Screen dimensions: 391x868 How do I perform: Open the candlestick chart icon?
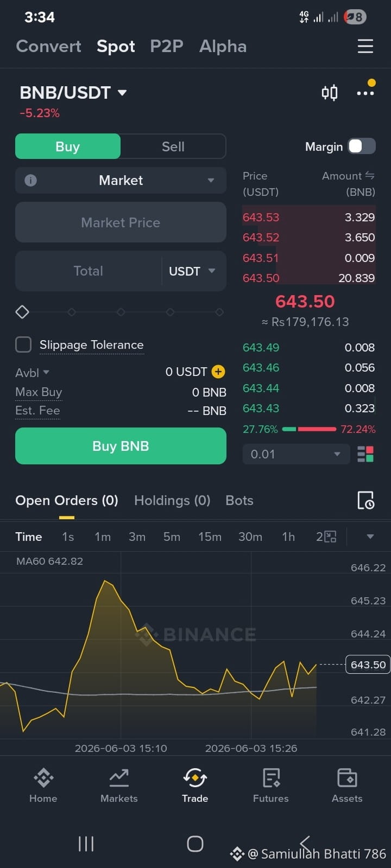pos(330,93)
